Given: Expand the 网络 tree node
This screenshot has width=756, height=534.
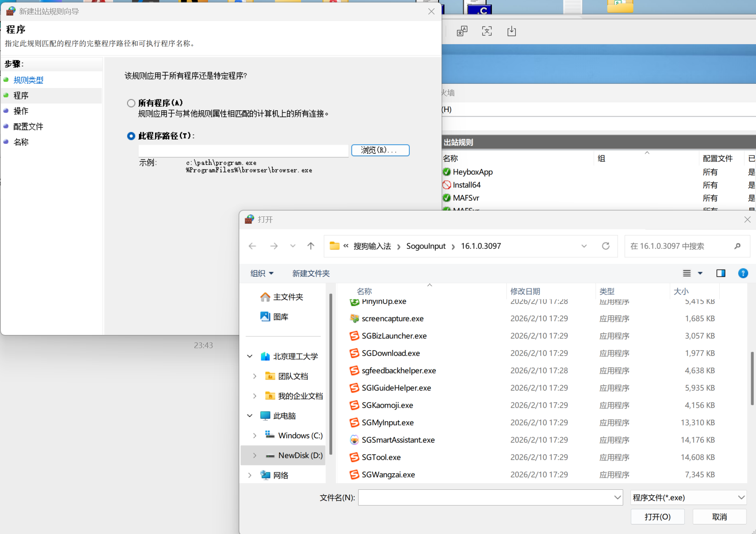Looking at the screenshot, I should pyautogui.click(x=250, y=475).
